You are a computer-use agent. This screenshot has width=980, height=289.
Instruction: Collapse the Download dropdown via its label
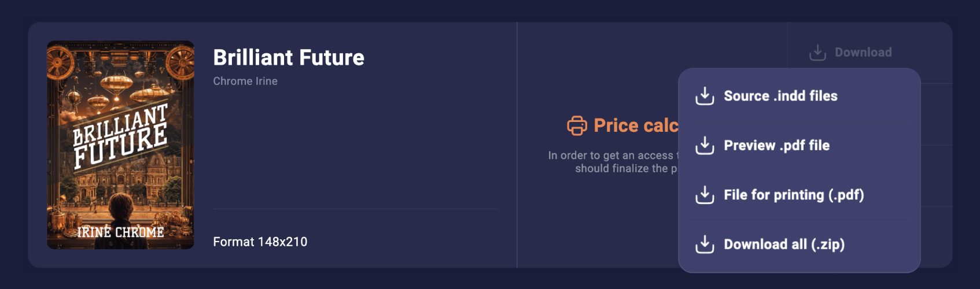(863, 53)
